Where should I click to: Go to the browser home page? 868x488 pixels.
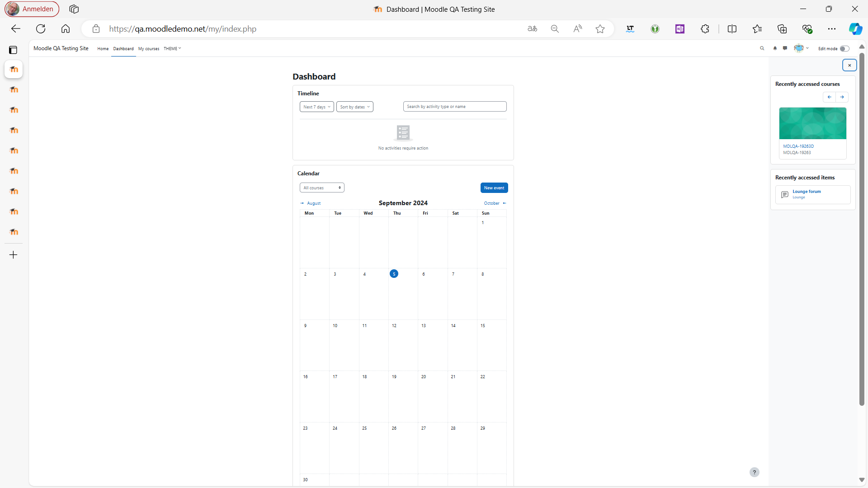pyautogui.click(x=66, y=29)
